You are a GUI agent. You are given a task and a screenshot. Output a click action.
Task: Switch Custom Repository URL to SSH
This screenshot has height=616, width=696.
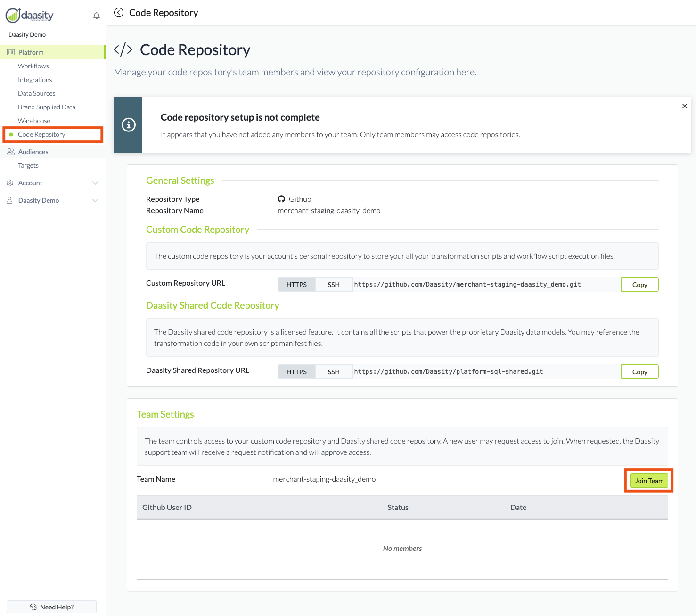334,285
